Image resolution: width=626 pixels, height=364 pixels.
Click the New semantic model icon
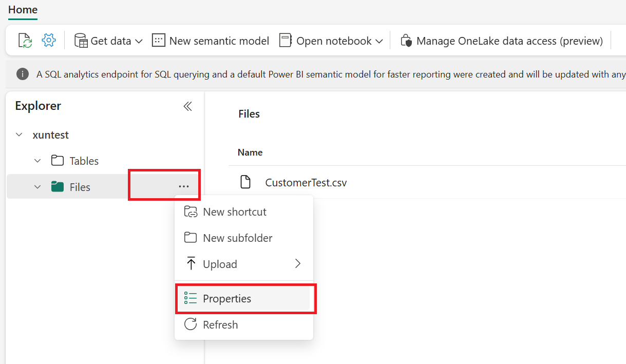coord(159,41)
